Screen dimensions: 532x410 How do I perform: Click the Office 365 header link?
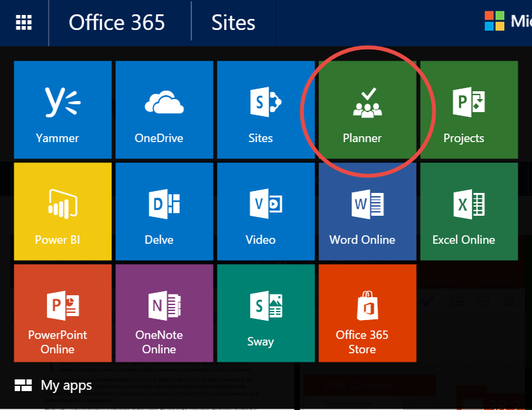point(117,23)
